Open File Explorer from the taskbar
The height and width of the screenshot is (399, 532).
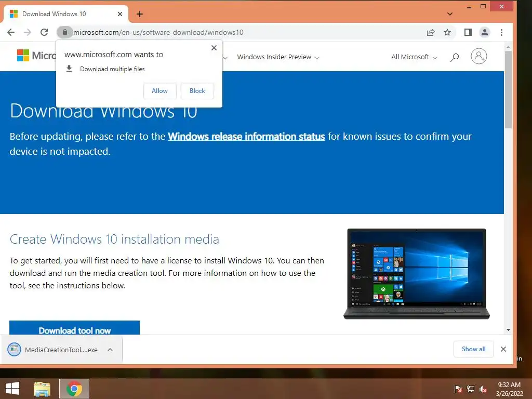(x=42, y=389)
